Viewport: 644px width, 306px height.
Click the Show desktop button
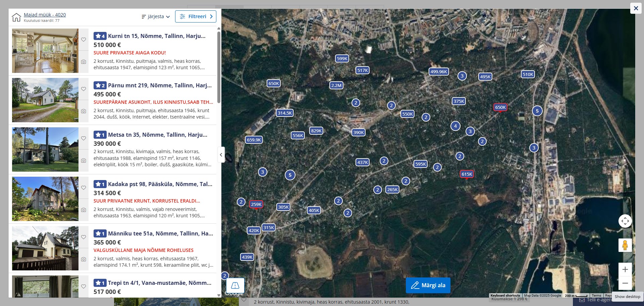[x=628, y=297]
